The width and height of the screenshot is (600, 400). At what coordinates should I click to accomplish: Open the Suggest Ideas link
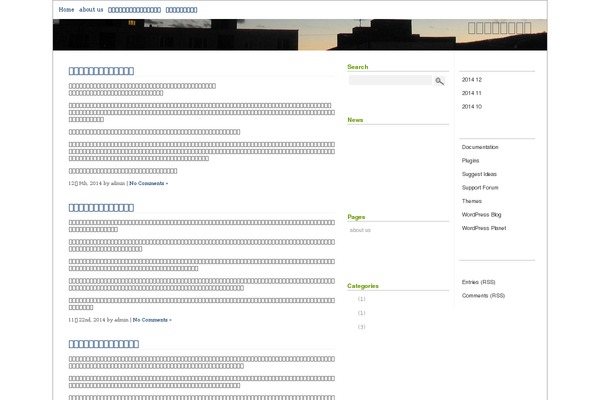(x=479, y=174)
